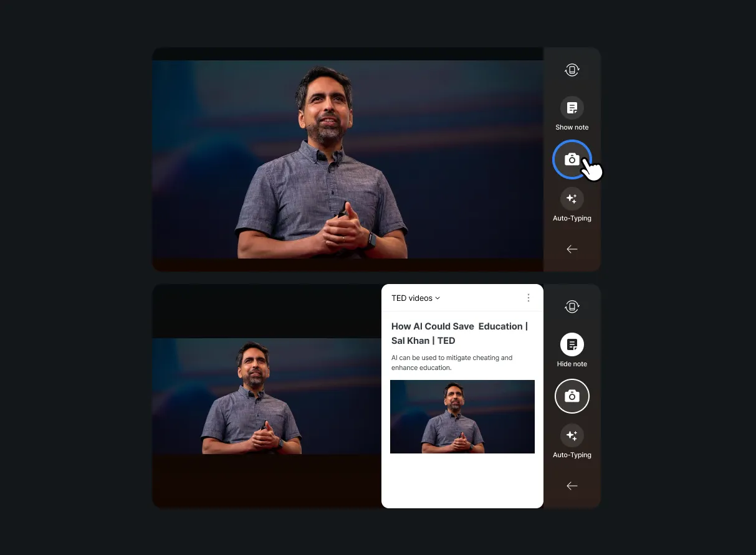Click the "Hide note" label text

(572, 364)
